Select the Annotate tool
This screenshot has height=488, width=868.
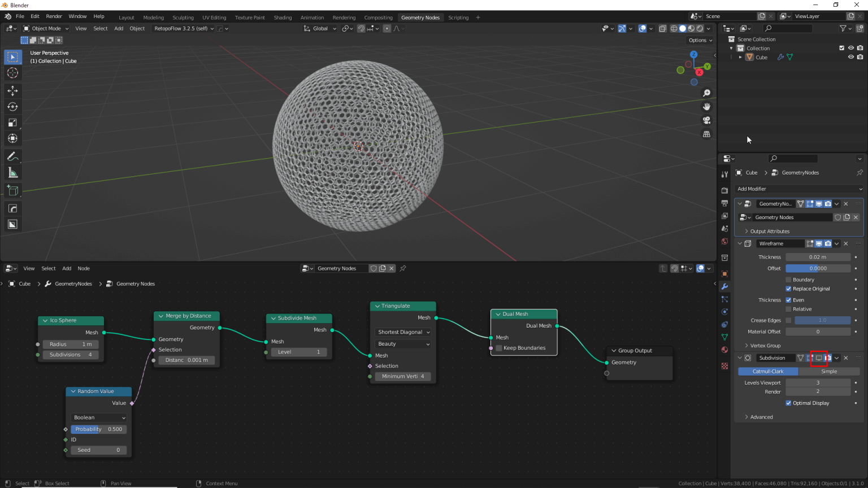click(x=12, y=156)
